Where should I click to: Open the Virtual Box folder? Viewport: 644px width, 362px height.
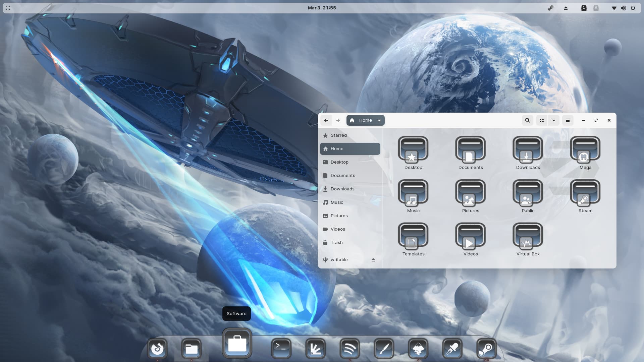[x=528, y=236]
